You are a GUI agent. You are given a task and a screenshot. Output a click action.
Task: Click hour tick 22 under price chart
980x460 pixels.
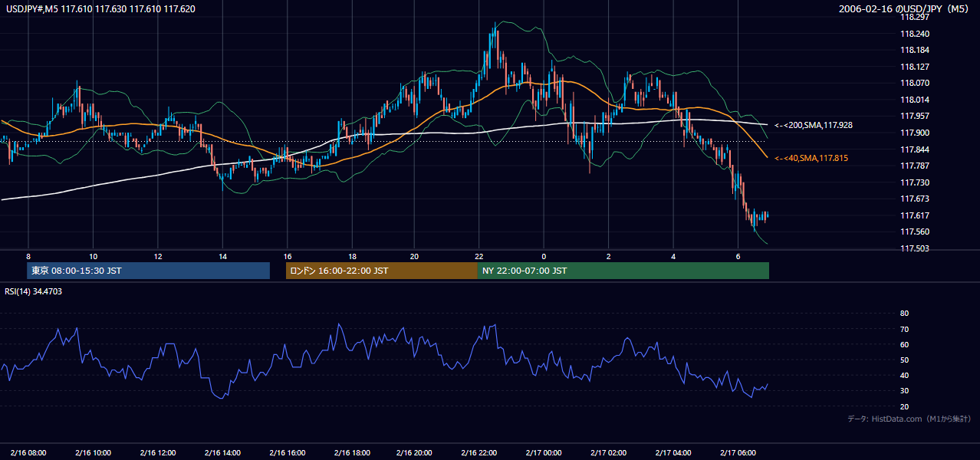[x=479, y=256]
